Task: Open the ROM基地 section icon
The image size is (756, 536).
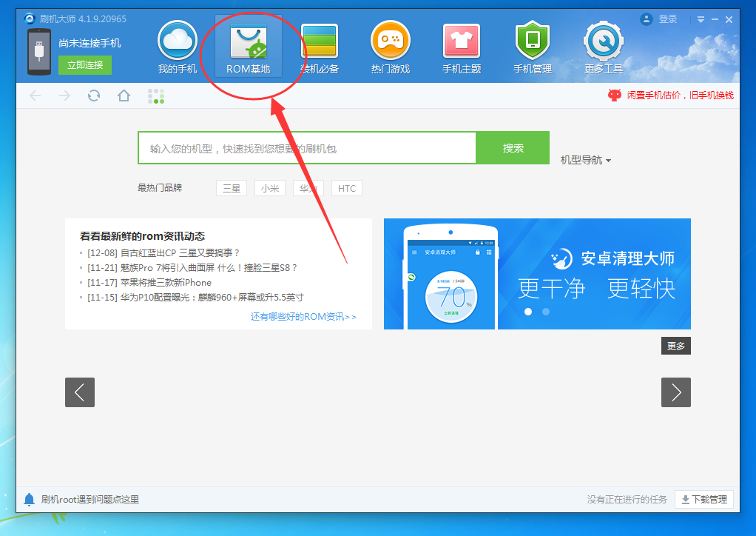Action: tap(249, 41)
